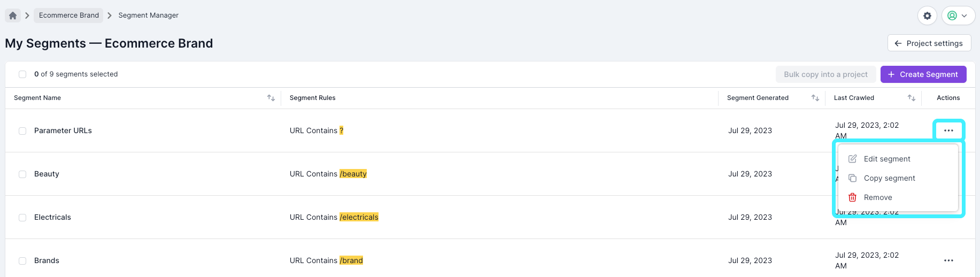Open the user account avatar menu
The height and width of the screenshot is (277, 980).
coord(957,16)
